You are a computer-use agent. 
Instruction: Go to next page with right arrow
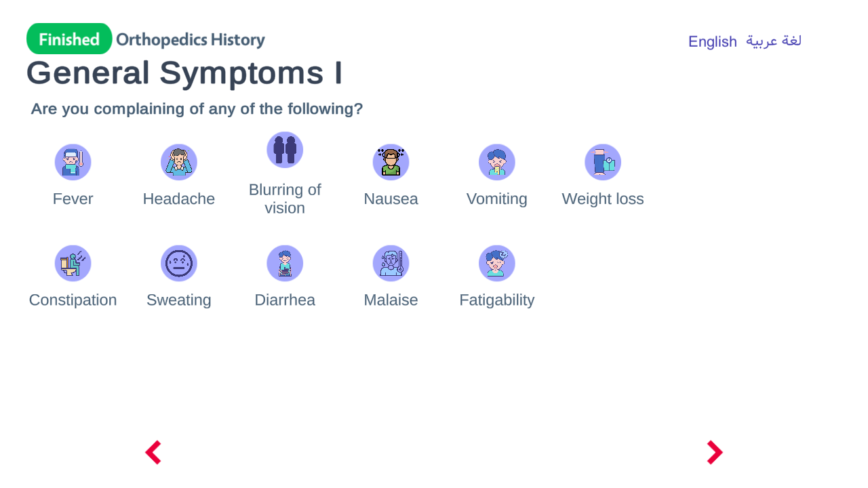pos(715,452)
